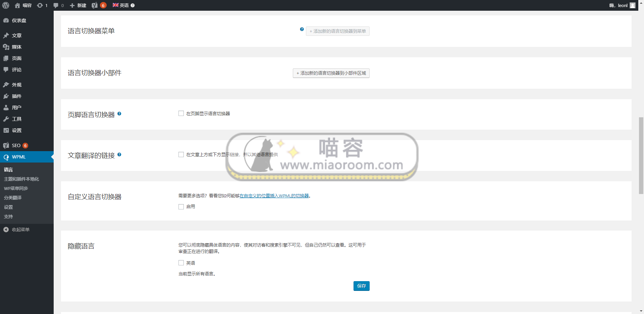This screenshot has width=644, height=314.
Task: Click help icon next to 语言切换器菜单 button
Action: click(x=302, y=29)
